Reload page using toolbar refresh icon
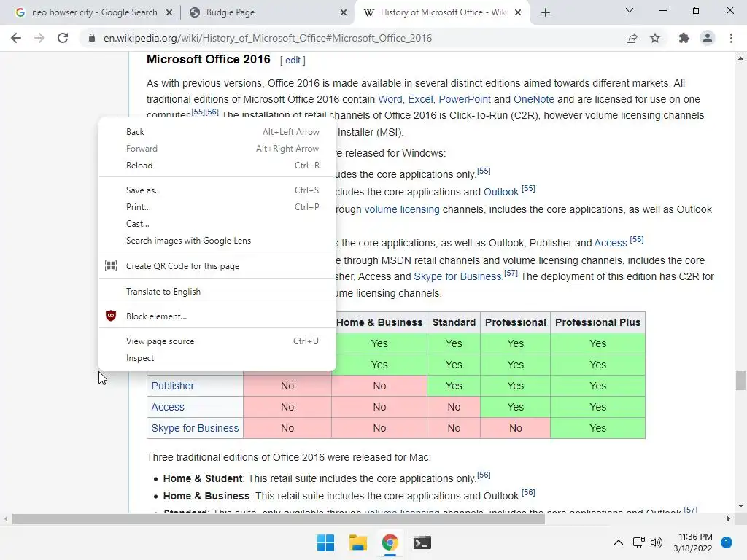This screenshot has height=560, width=747. [63, 38]
